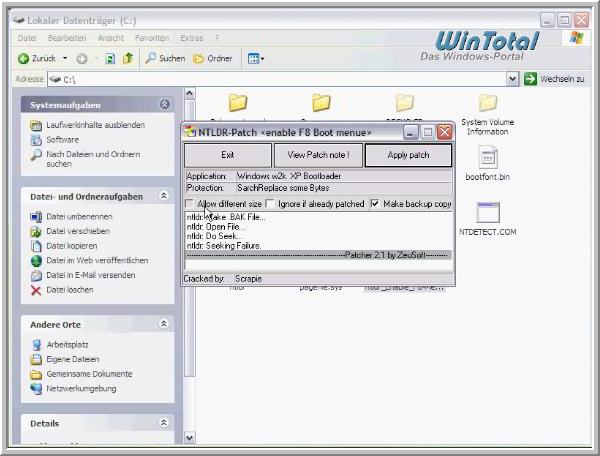Image resolution: width=600 pixels, height=456 pixels.
Task: Click the Datei verschieben icon
Action: 36,231
